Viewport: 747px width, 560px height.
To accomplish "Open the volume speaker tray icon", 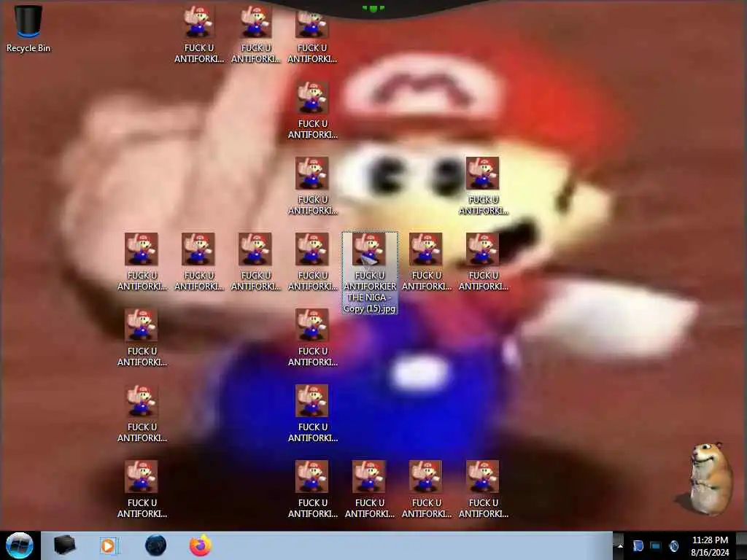I will 673,546.
